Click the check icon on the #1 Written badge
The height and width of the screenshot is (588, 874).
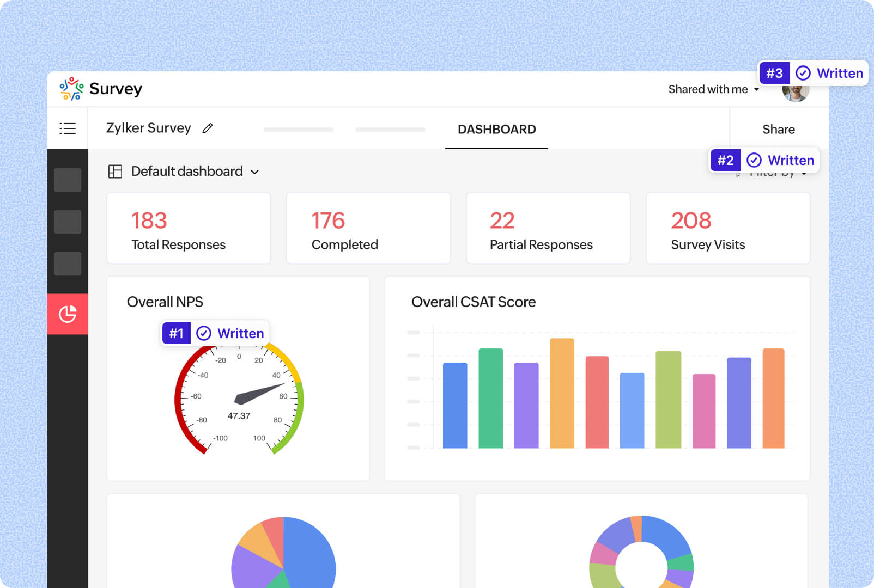204,333
